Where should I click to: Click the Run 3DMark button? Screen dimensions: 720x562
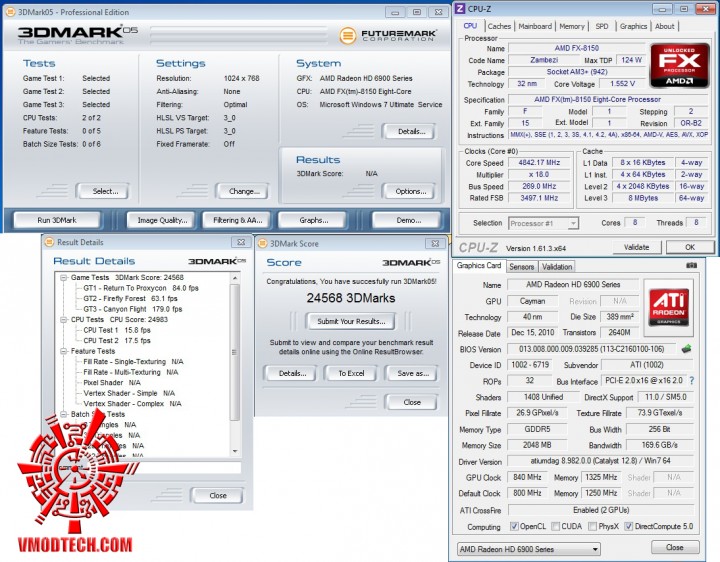(57, 220)
